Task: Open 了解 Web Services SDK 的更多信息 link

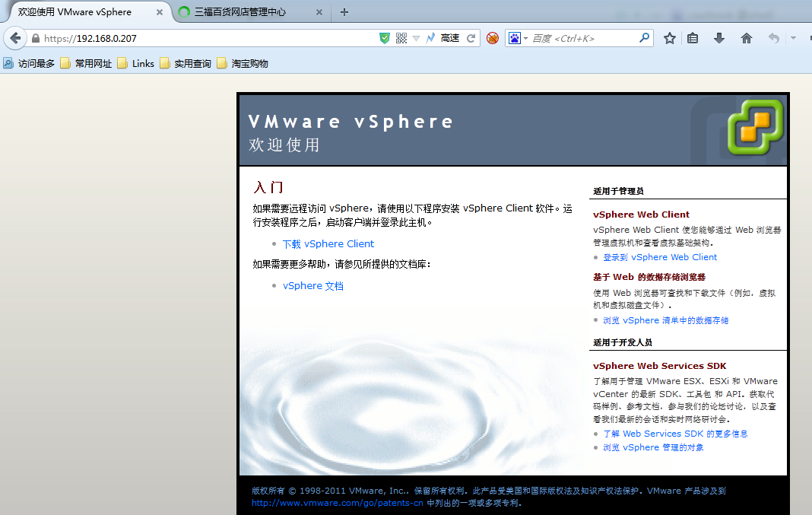Action: [x=675, y=434]
